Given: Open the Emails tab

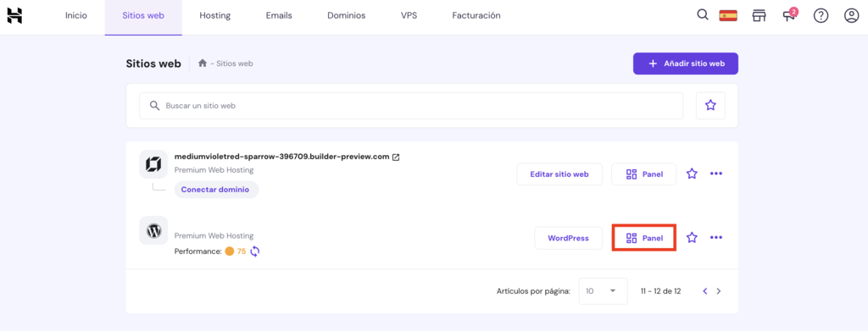Looking at the screenshot, I should click(279, 15).
